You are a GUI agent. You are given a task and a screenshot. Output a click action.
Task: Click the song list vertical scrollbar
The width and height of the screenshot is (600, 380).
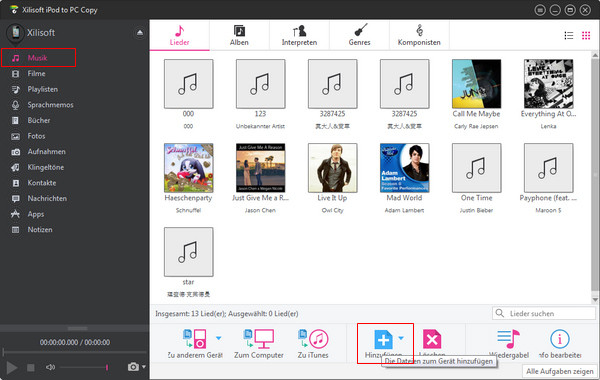[x=595, y=176]
